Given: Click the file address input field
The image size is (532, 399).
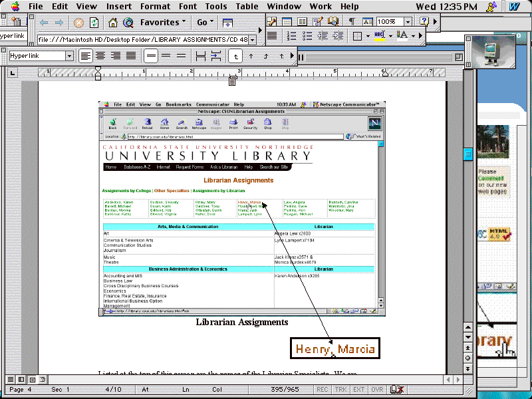Looking at the screenshot, I should [x=143, y=40].
